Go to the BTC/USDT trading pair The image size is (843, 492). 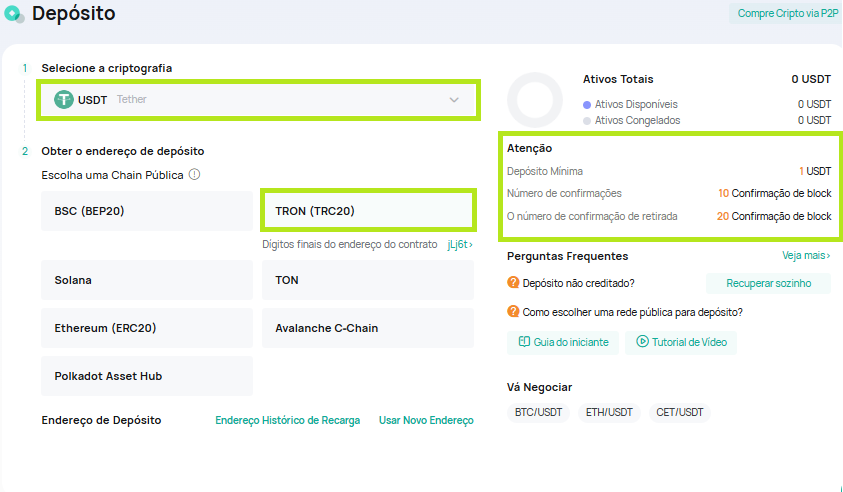pos(538,412)
